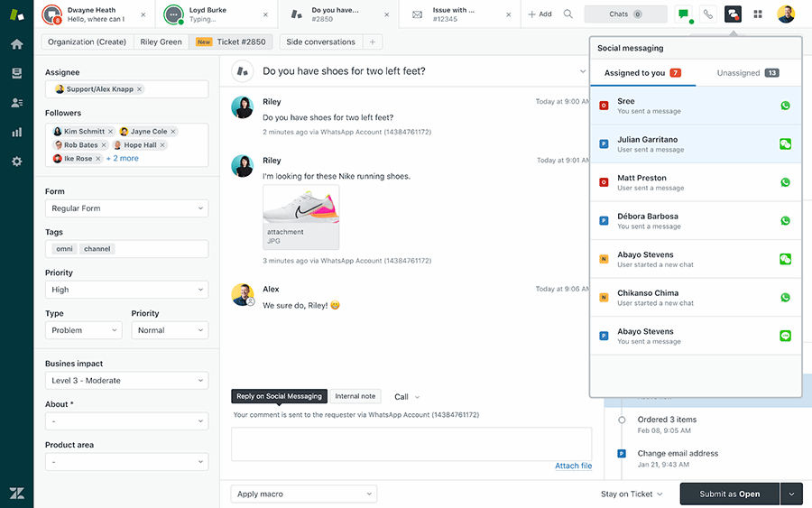
Task: Expand the Stay on Ticket options
Action: [632, 494]
